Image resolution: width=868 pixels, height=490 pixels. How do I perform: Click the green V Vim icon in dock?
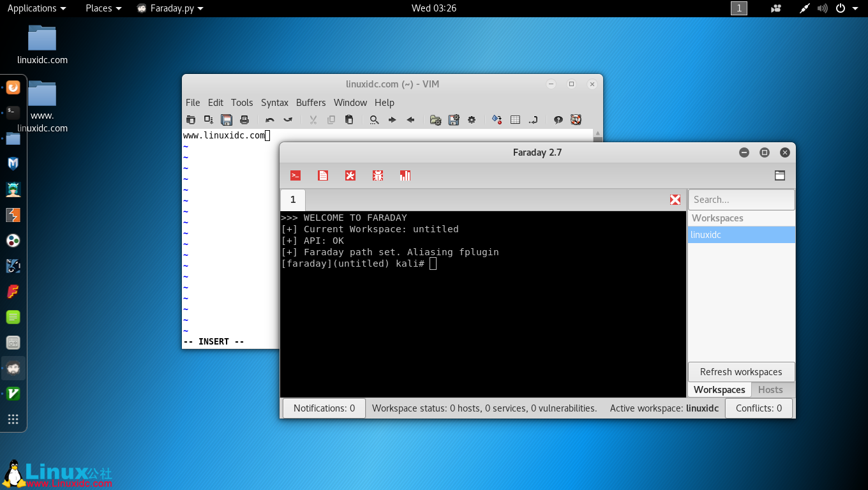pos(13,394)
